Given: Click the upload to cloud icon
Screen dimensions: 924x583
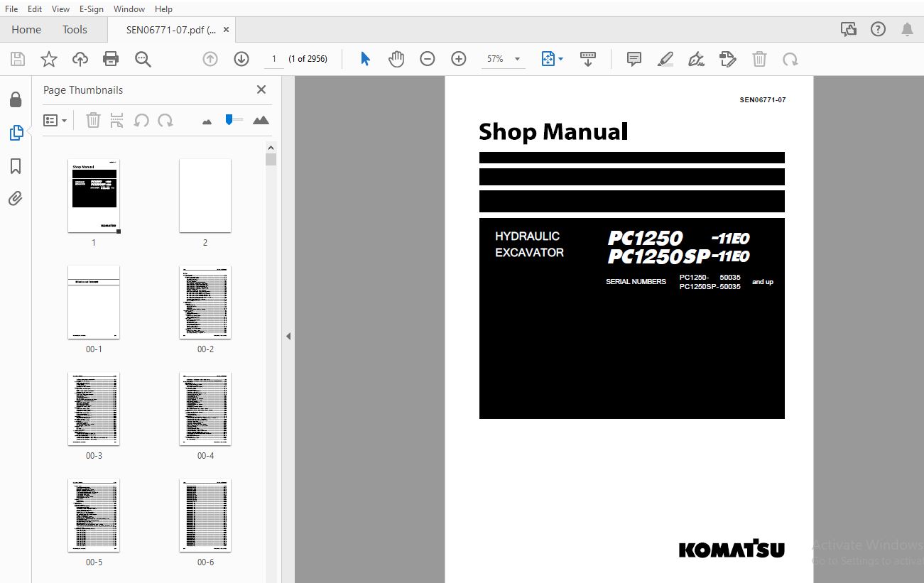Looking at the screenshot, I should pos(80,59).
